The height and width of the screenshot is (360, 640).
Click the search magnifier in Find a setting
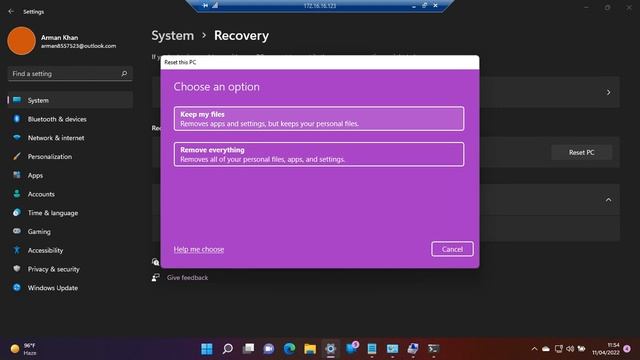click(x=124, y=74)
